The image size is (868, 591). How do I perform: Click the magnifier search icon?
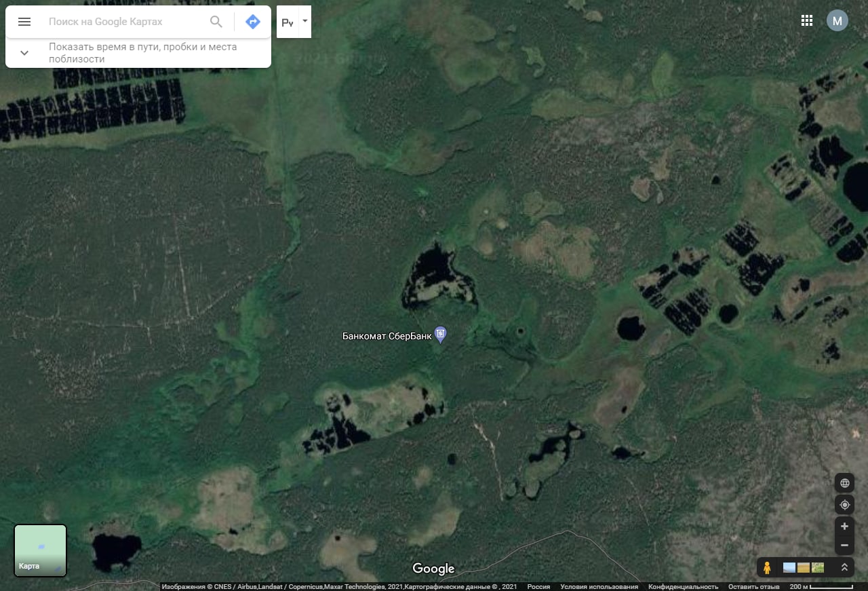coord(216,22)
